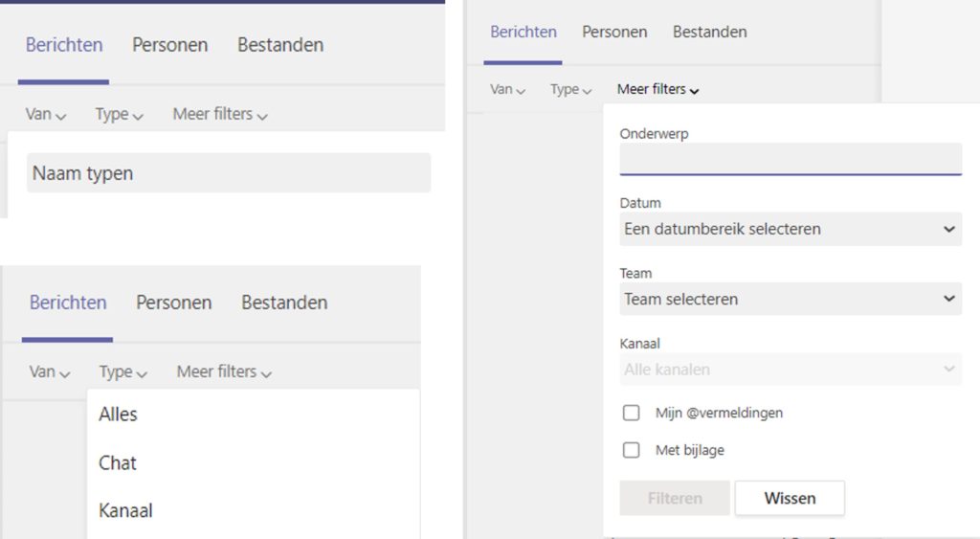Open 'Een datumbereik selecteren' date dropdown
Image resolution: width=980 pixels, height=539 pixels.
[791, 229]
